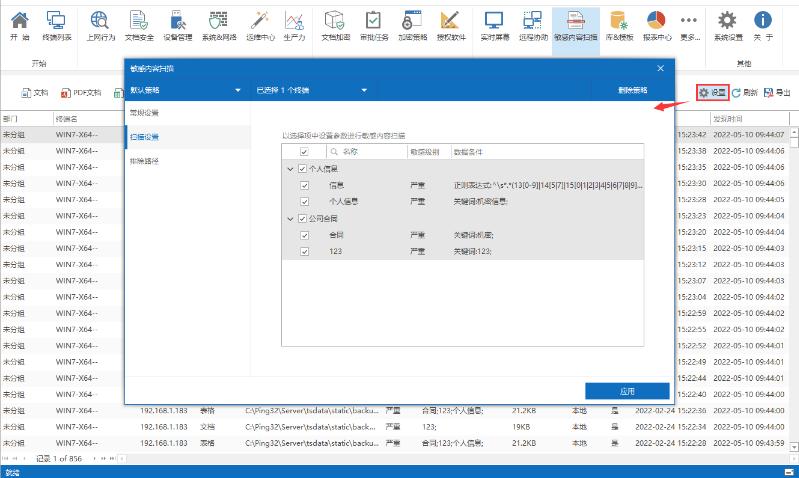The image size is (799, 478).
Task: Collapse the 公司合同 group chevron
Action: (x=289, y=218)
